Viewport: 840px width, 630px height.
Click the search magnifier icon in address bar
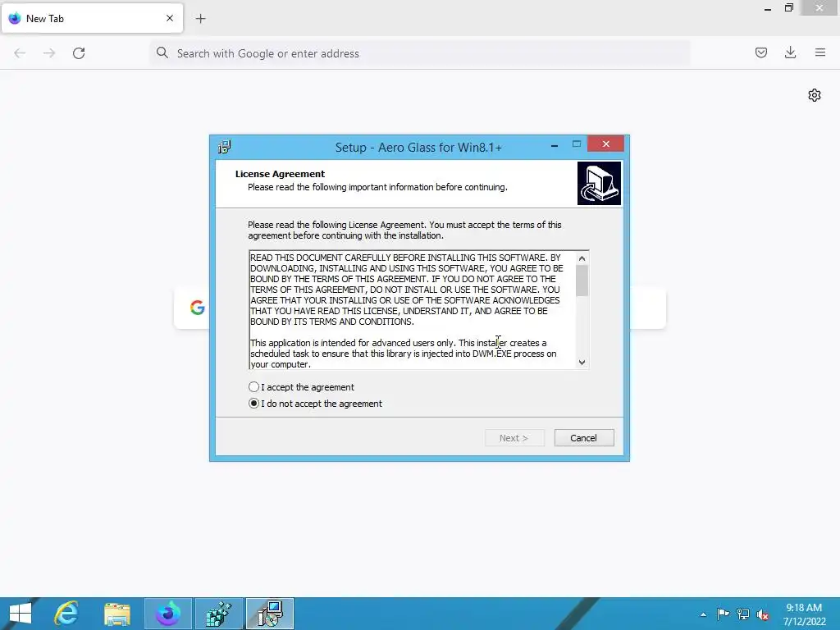pos(162,52)
